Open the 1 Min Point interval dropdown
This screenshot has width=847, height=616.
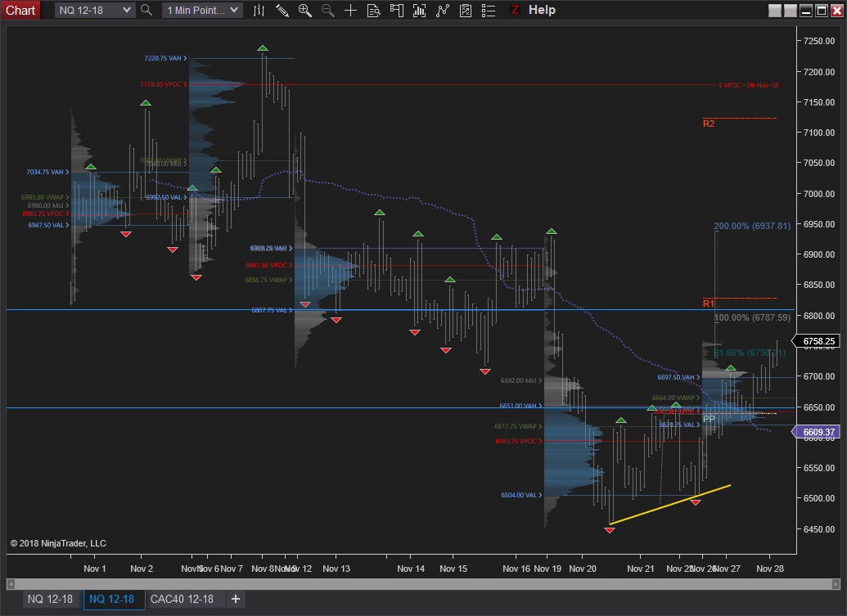pyautogui.click(x=203, y=11)
